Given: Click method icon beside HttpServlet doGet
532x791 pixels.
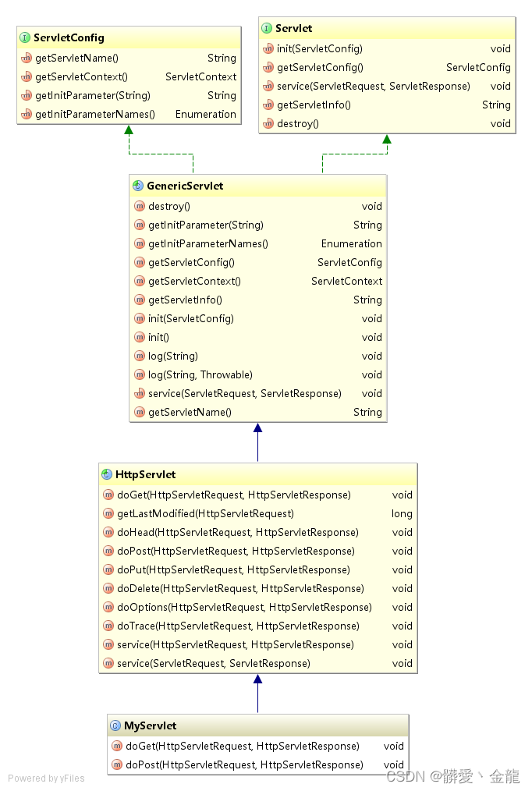Looking at the screenshot, I should (x=108, y=495).
